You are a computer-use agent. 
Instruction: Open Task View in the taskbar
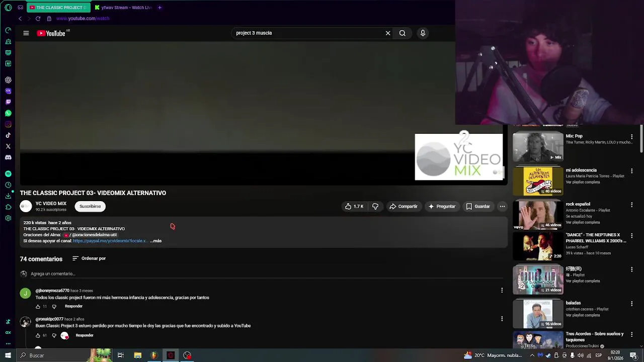point(121,355)
